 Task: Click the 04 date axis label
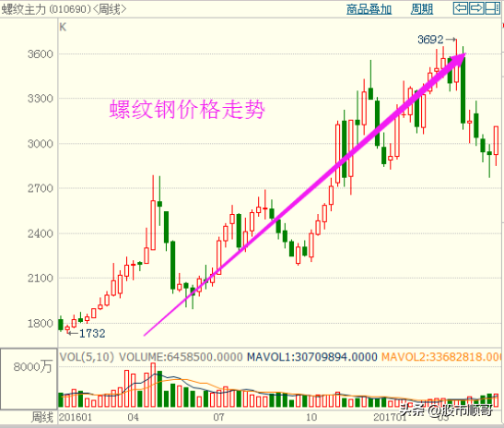click(133, 417)
